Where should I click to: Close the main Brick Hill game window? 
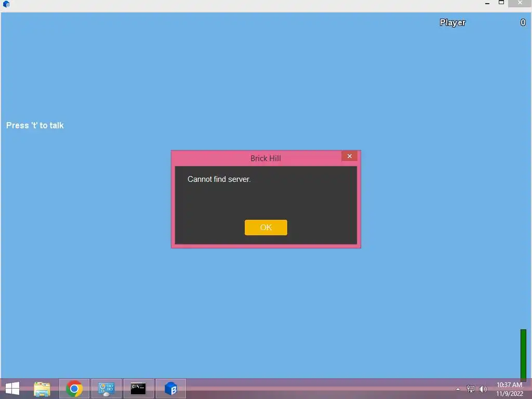(520, 3)
